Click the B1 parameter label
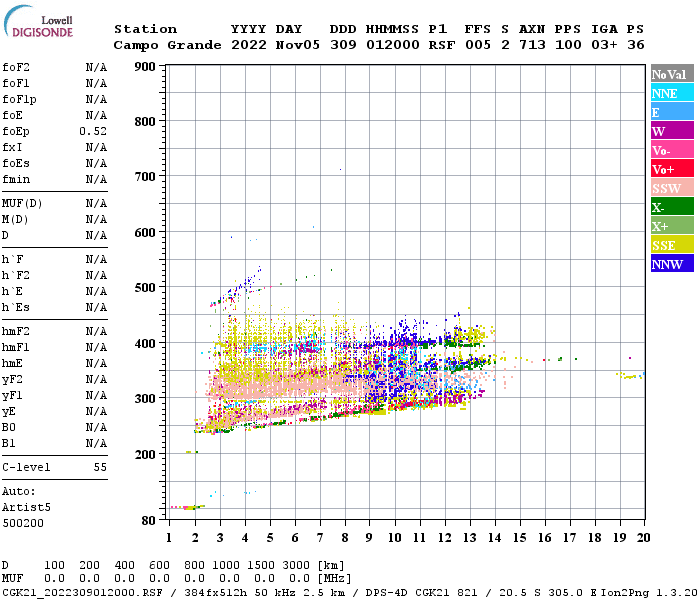 (9, 444)
